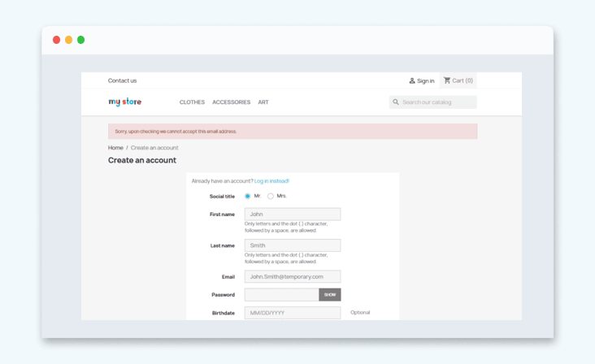This screenshot has width=595, height=364.
Task: Click SHOW password button
Action: [330, 295]
